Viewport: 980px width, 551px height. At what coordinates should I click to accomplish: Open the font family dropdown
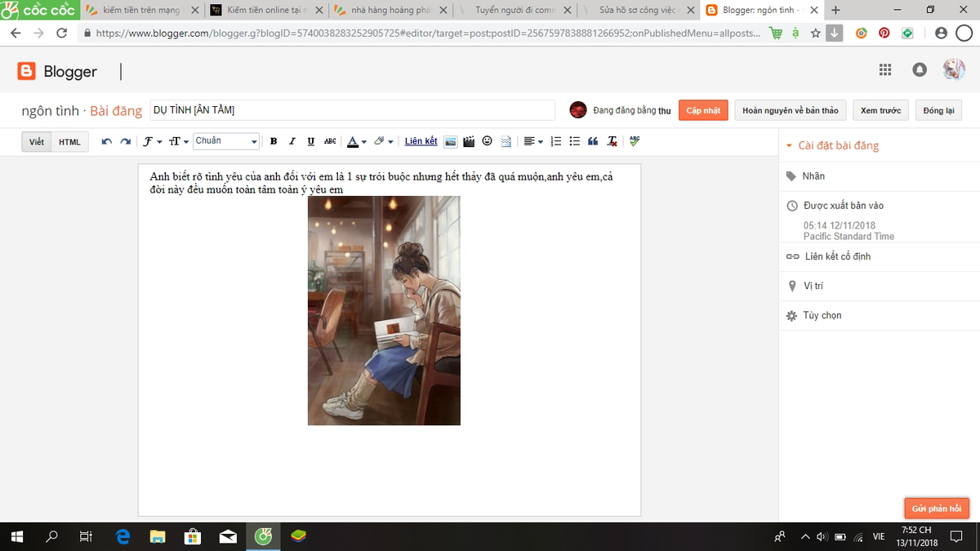153,141
